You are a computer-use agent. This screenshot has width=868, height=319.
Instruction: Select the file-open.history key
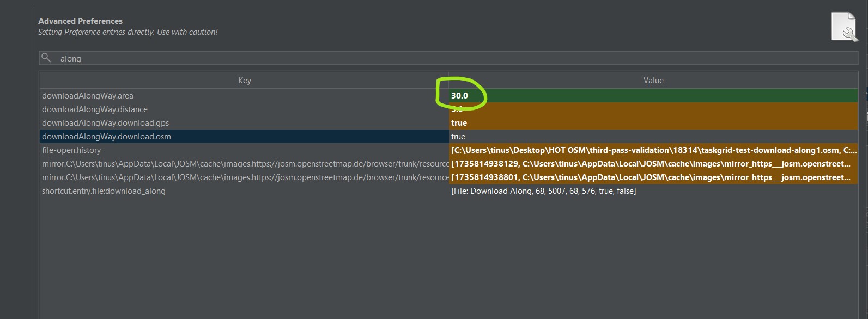click(244, 150)
